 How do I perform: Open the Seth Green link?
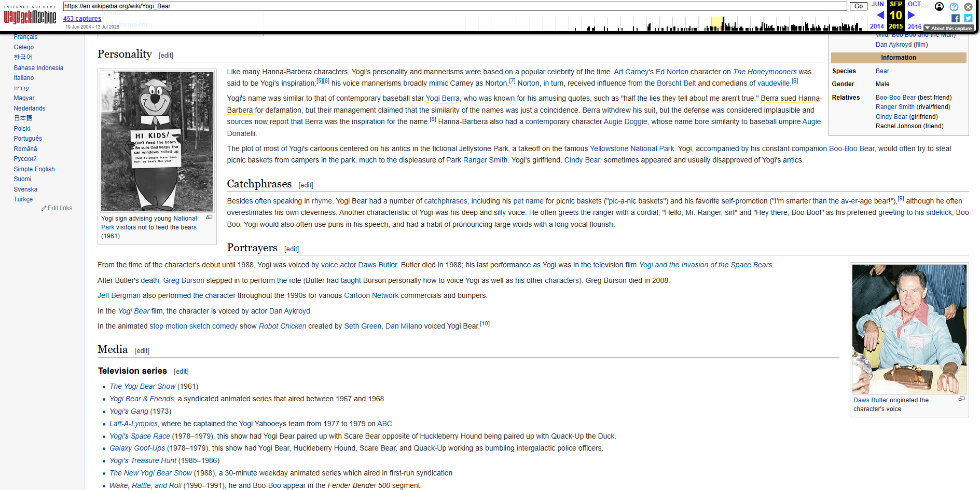pyautogui.click(x=363, y=326)
